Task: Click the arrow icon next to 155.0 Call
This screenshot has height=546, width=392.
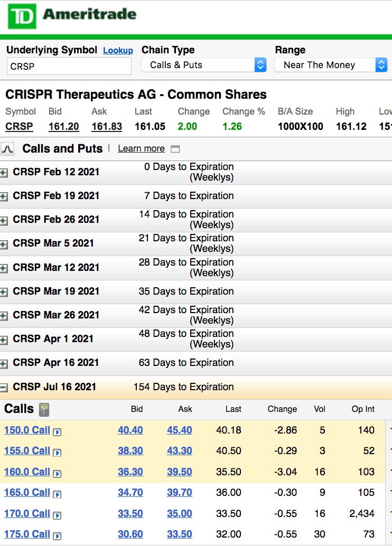Action: click(57, 453)
